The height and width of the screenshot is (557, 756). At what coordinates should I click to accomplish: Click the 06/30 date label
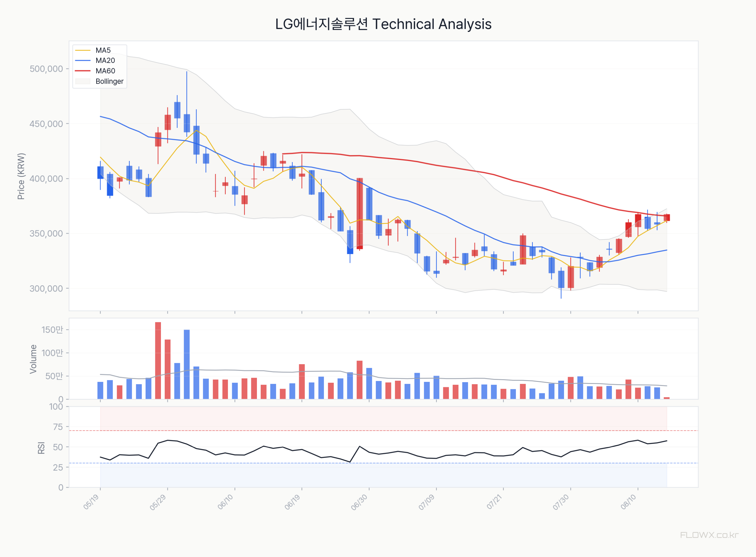coord(359,502)
